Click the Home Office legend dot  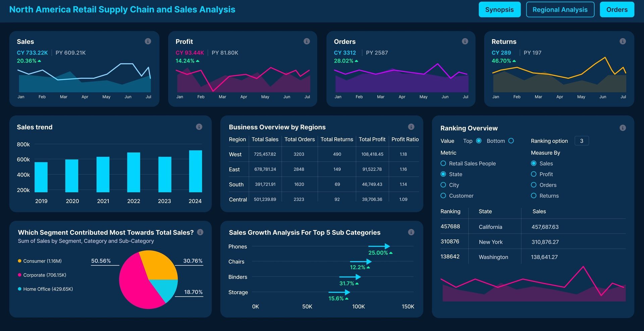(x=19, y=289)
